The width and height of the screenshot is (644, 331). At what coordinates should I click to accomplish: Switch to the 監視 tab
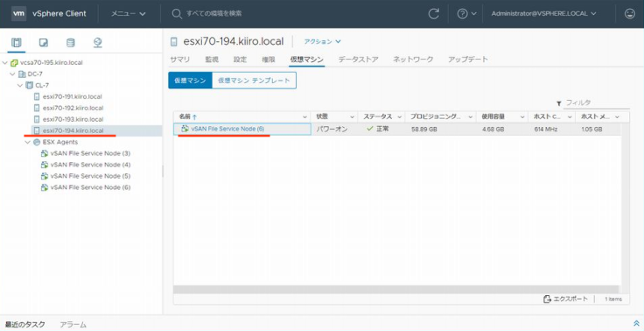212,60
